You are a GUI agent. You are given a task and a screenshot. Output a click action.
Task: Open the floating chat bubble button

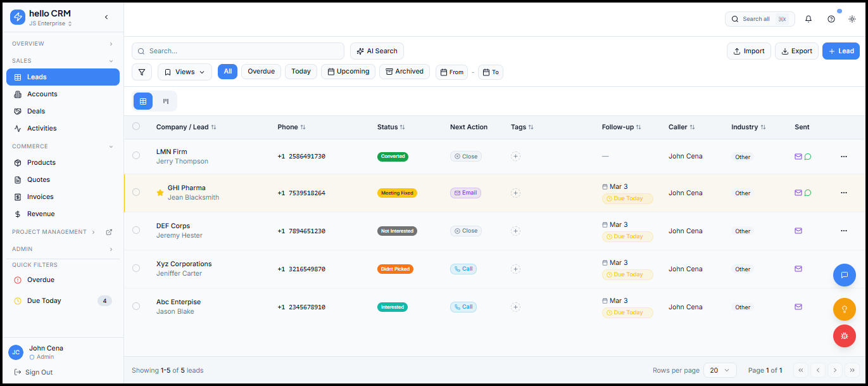845,275
